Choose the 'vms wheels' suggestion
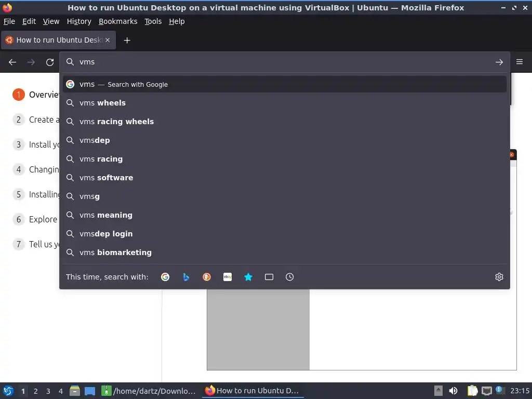Viewport: 532px width, 399px height. pos(285,103)
